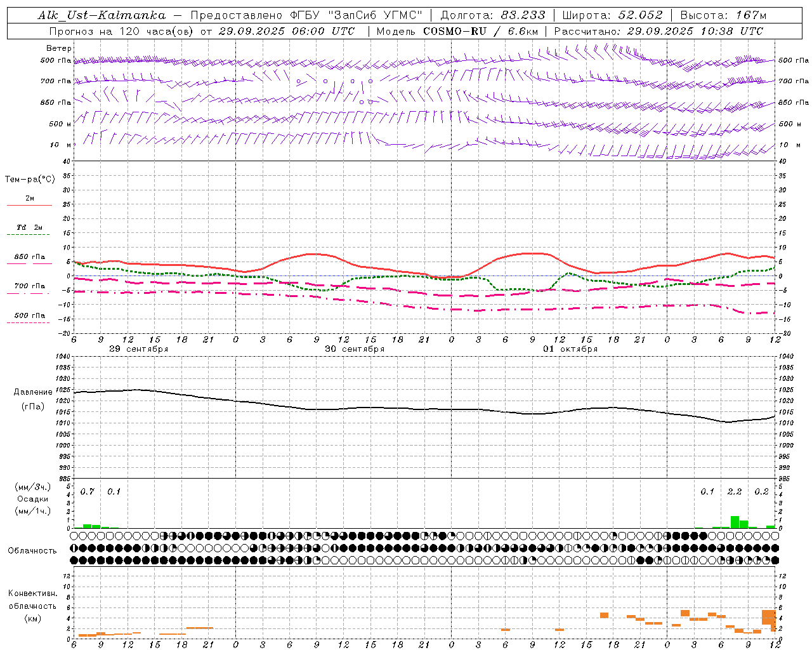
Task: Click the 'Td 2м' dew point legend
Action: [30, 227]
